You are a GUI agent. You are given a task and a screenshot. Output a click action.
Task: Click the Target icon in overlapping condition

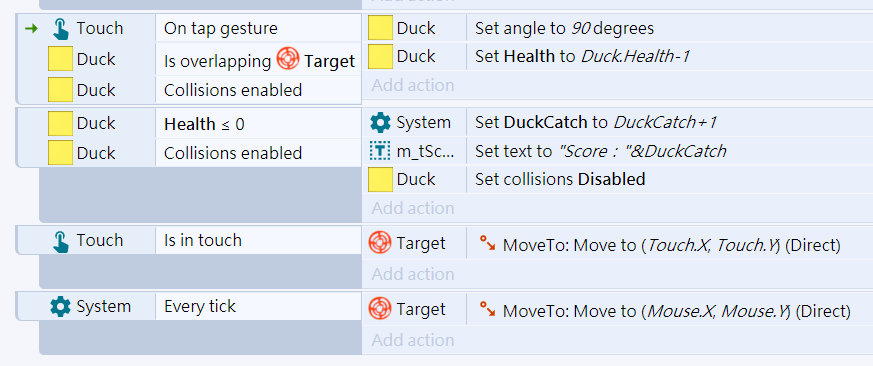pos(288,60)
